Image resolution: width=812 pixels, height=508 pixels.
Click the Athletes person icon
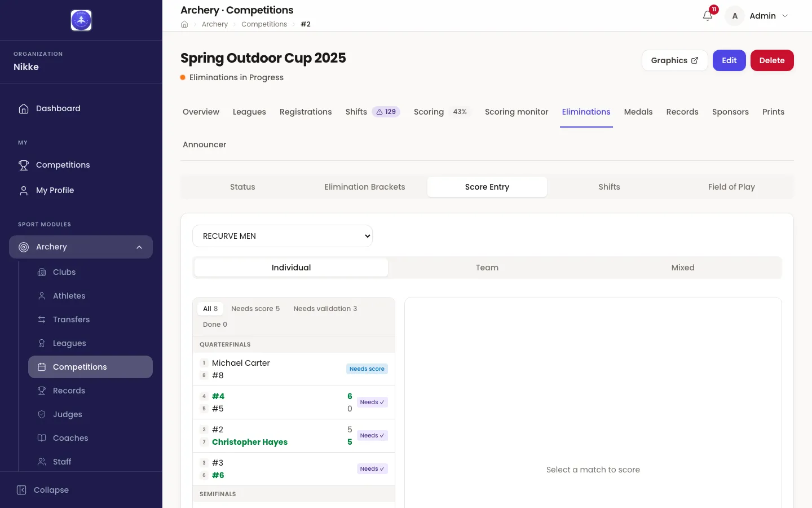tap(42, 296)
